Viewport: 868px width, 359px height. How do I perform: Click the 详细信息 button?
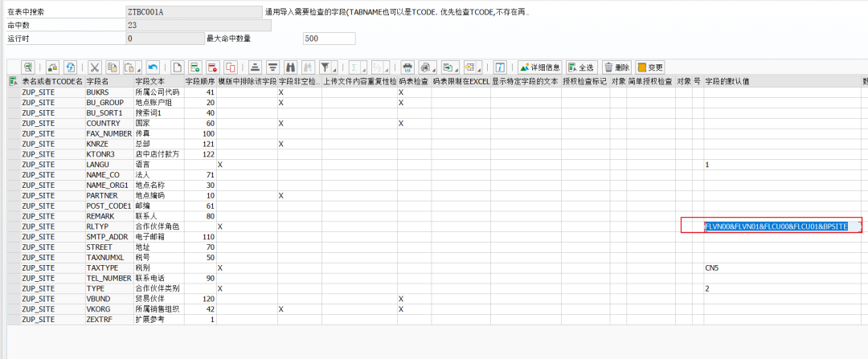click(540, 67)
